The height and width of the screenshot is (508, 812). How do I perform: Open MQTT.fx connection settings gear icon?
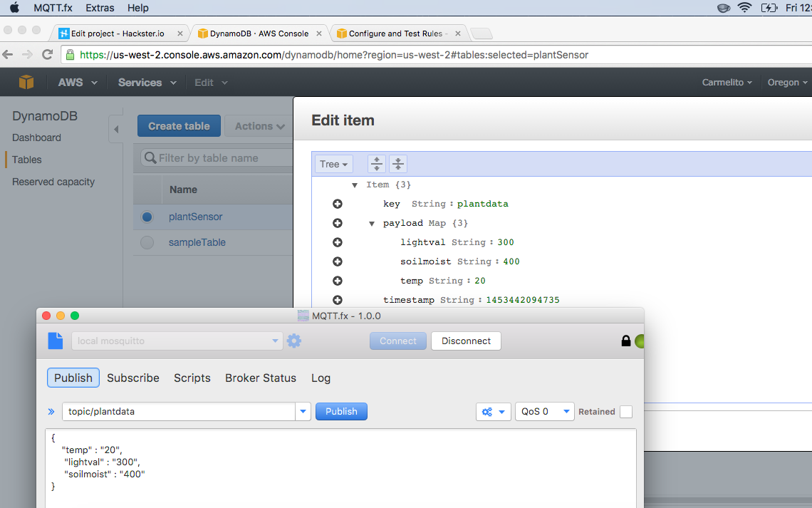coord(294,341)
